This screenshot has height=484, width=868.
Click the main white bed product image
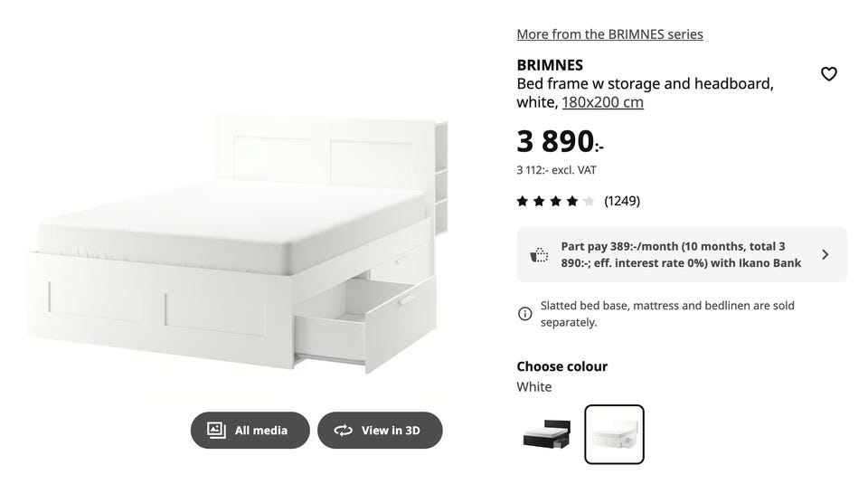tap(238, 243)
